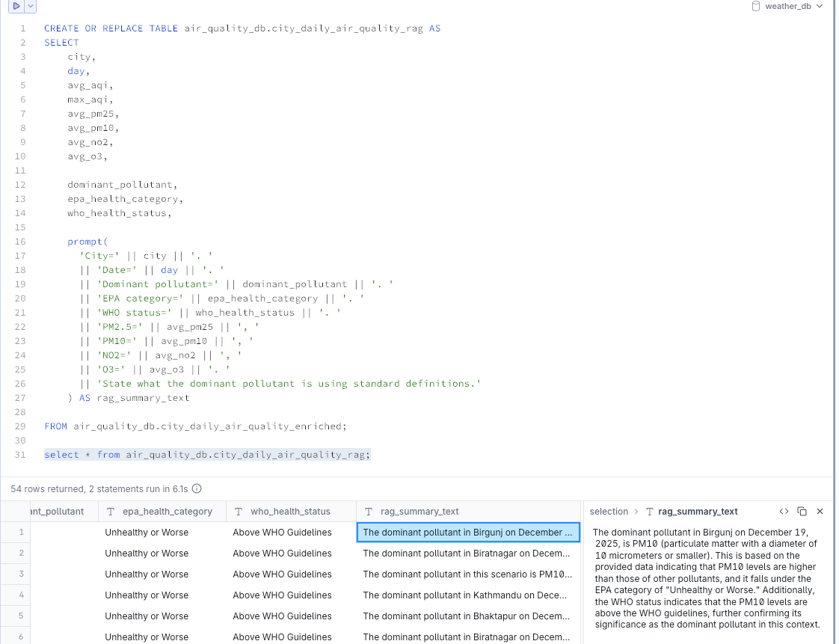Run the SQL query with the play button
This screenshot has width=839, height=644.
(15, 6)
